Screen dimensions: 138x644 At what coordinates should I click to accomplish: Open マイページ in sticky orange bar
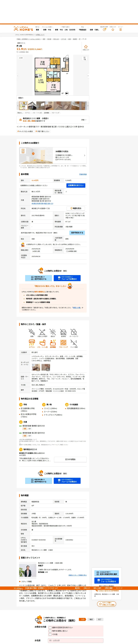pos(119,588)
